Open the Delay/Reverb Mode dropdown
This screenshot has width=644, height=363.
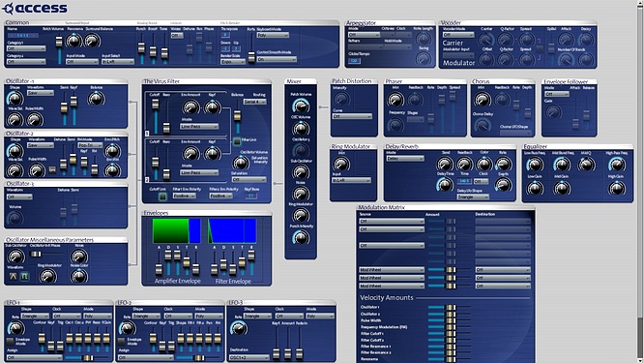(x=405, y=159)
